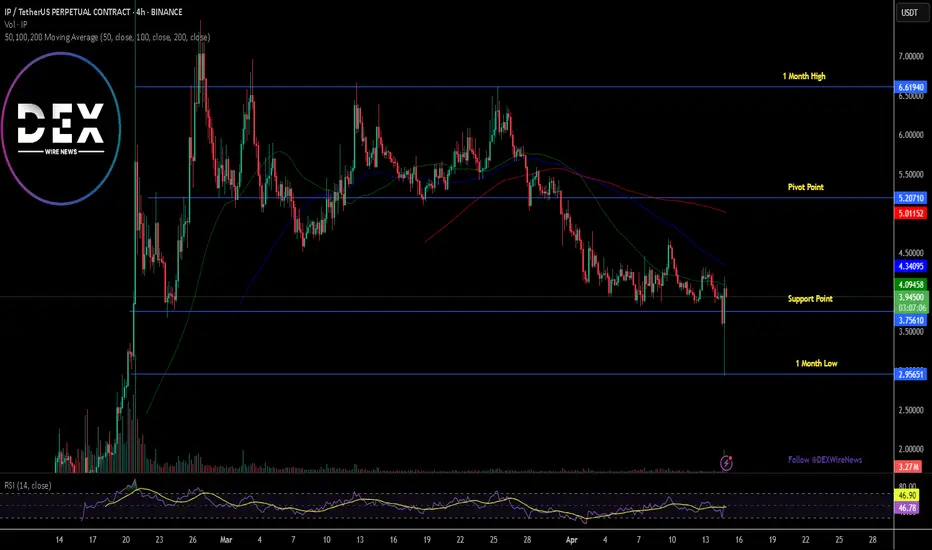Click the purple 46.78 RSI value tag

907,508
